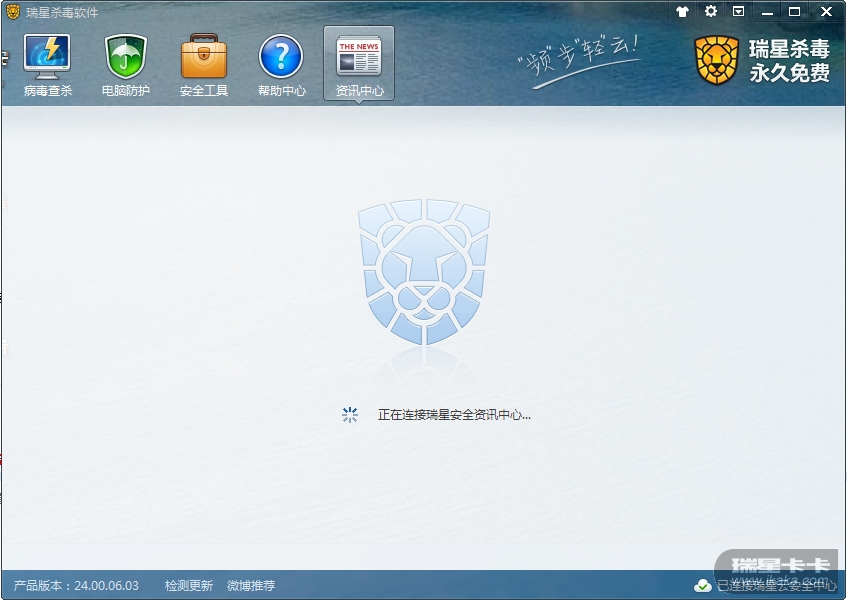Click the 微博推荐 link
Screen dimensions: 847x600
(x=251, y=585)
